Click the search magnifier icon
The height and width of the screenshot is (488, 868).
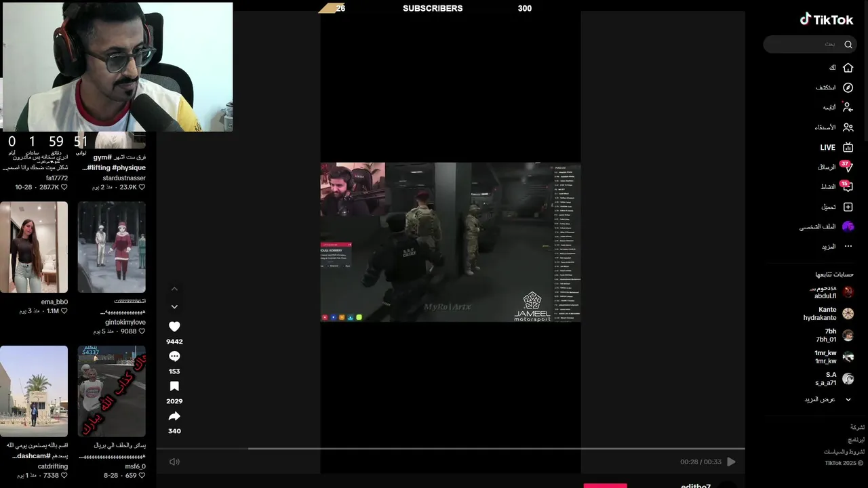point(848,45)
